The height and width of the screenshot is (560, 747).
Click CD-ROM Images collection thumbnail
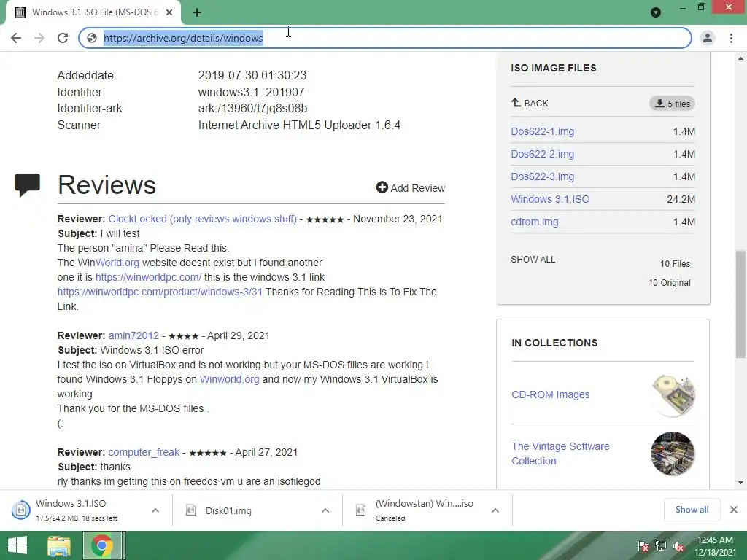click(x=673, y=395)
